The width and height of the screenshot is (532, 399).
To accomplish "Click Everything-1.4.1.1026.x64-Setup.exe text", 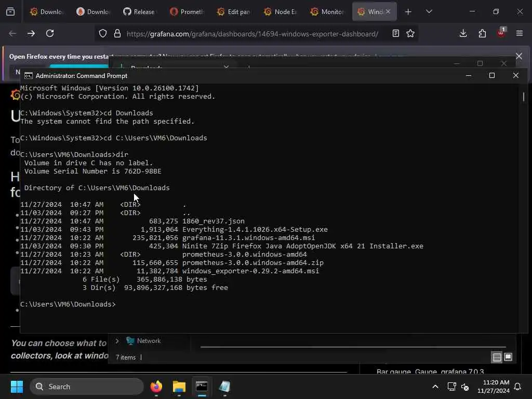I will tap(255, 229).
